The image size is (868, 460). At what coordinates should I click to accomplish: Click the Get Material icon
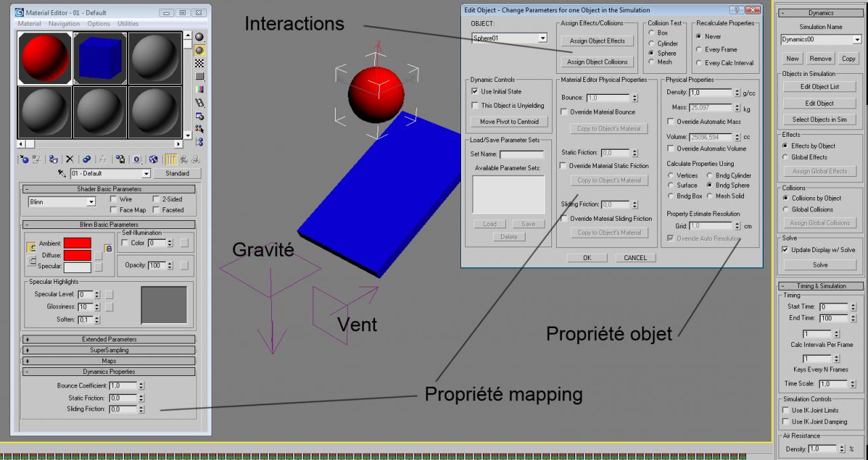coord(24,159)
